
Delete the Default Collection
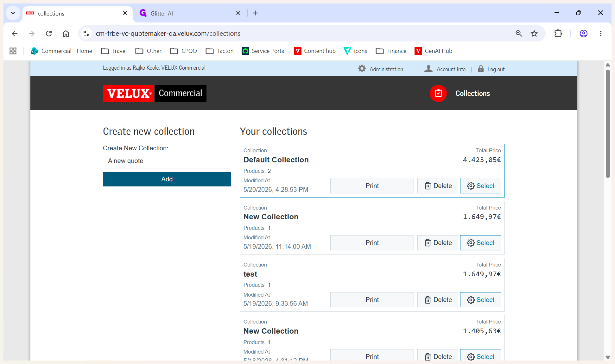[x=438, y=186]
